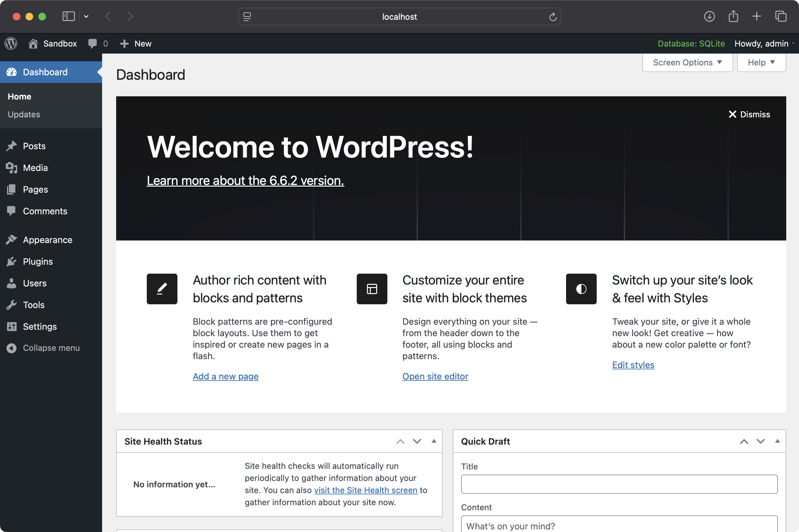Focus the Quick Draft Title field
799x532 pixels.
[619, 484]
